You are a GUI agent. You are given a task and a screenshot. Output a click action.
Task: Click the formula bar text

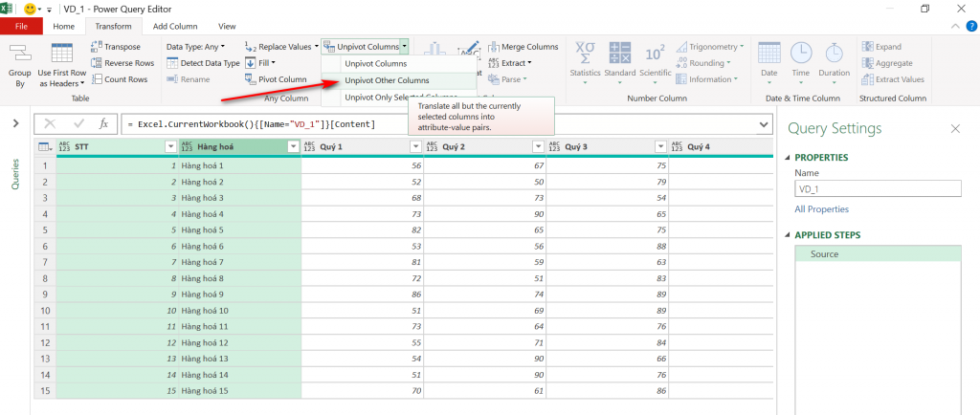pos(251,124)
